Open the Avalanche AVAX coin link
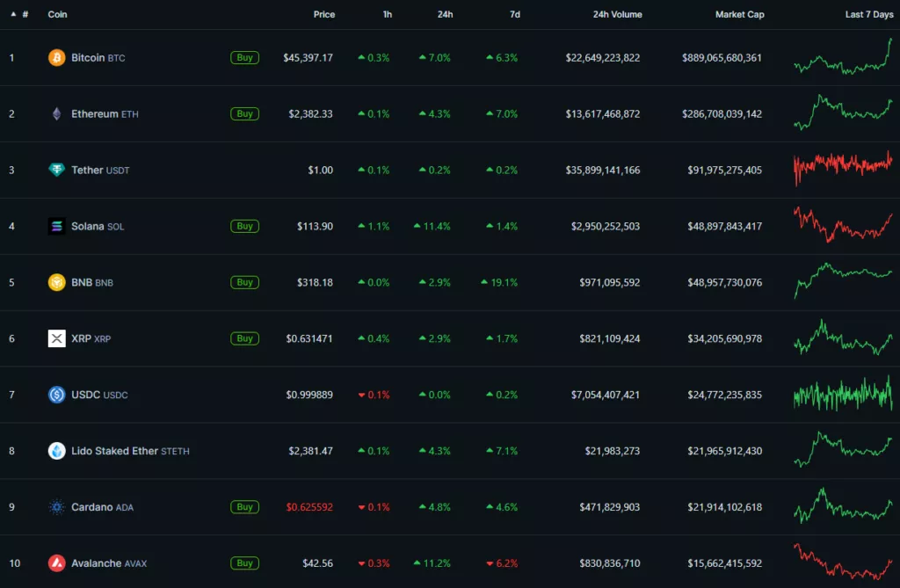The width and height of the screenshot is (900, 588). point(109,563)
